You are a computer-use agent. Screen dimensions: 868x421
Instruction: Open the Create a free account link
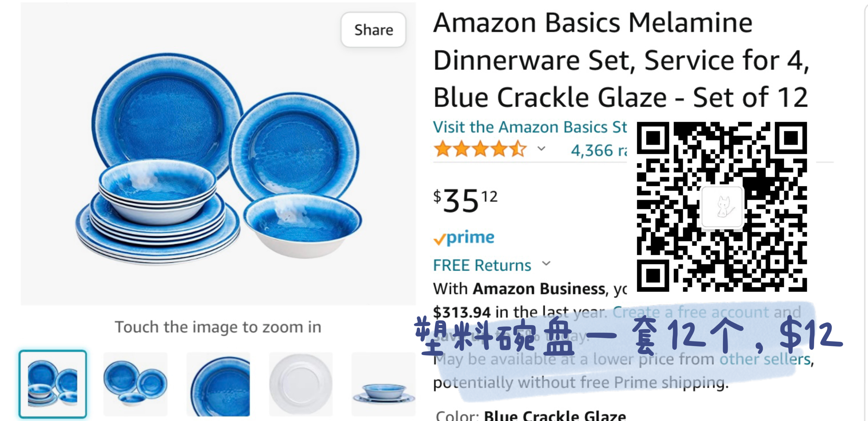coord(706,312)
